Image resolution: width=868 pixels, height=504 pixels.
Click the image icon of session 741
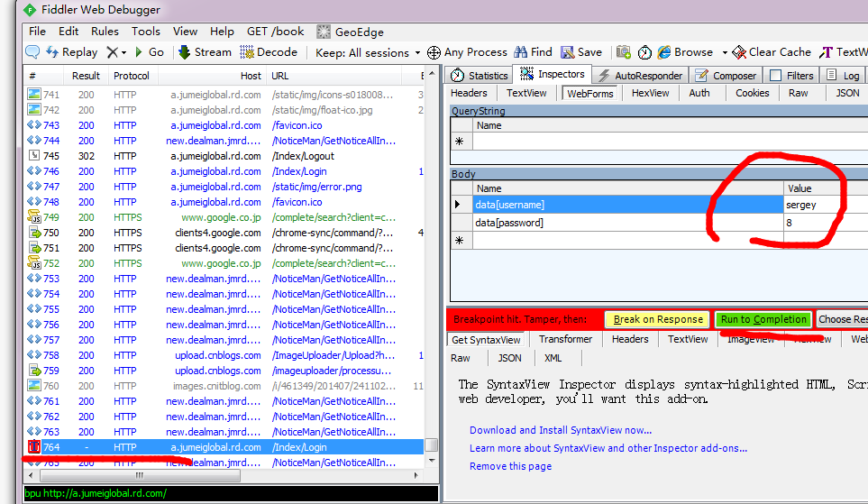(34, 94)
